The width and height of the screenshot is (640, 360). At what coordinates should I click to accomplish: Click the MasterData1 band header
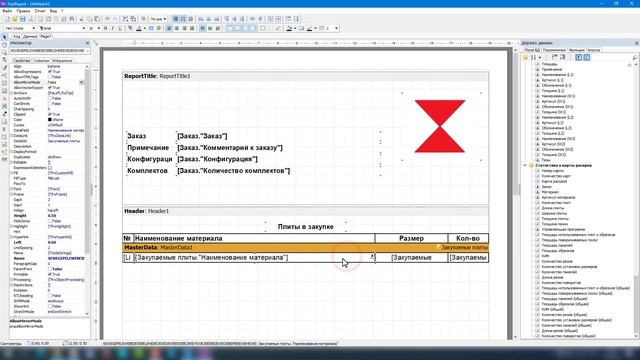[305, 247]
